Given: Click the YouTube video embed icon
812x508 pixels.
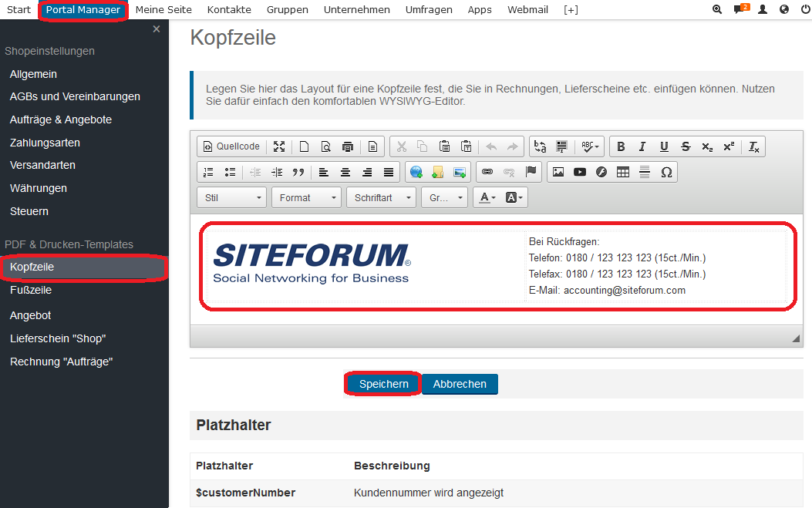Looking at the screenshot, I should click(x=580, y=173).
